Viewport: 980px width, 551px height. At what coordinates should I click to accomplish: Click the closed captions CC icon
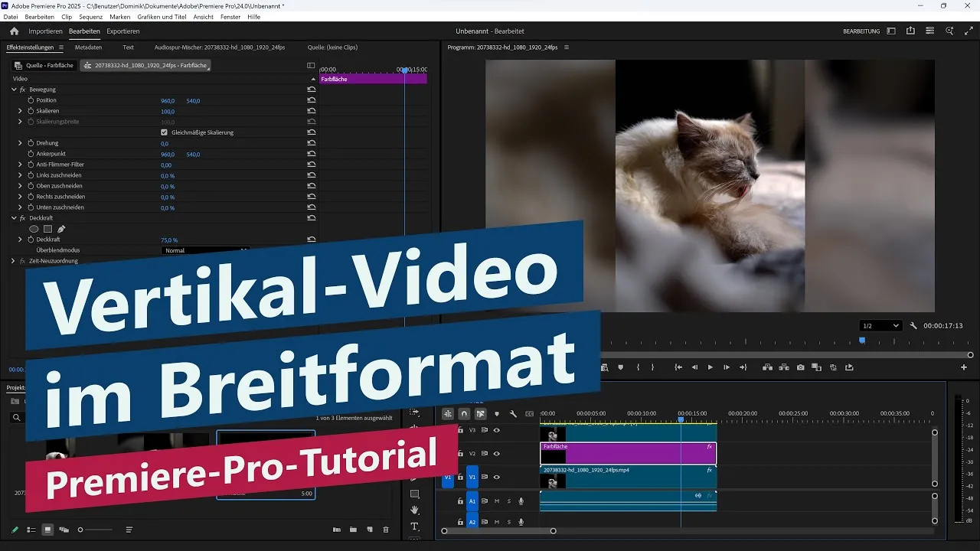point(529,413)
